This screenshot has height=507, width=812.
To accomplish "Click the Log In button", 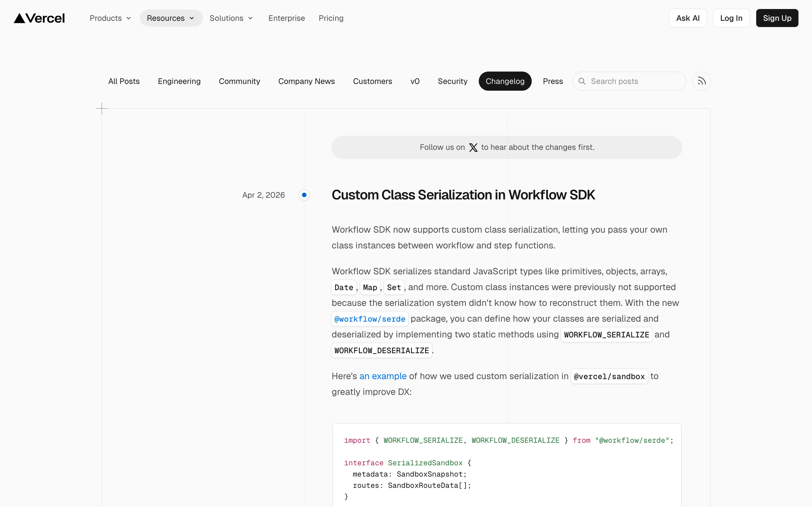I will click(x=731, y=18).
